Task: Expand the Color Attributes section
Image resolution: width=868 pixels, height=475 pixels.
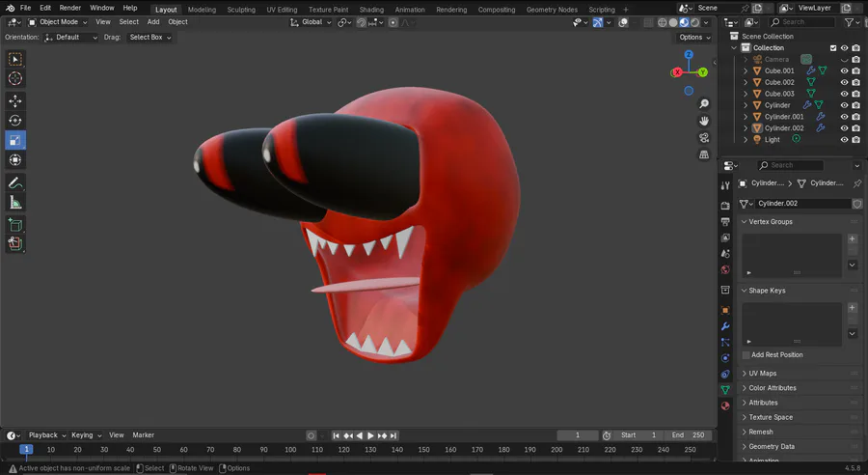Action: click(772, 388)
